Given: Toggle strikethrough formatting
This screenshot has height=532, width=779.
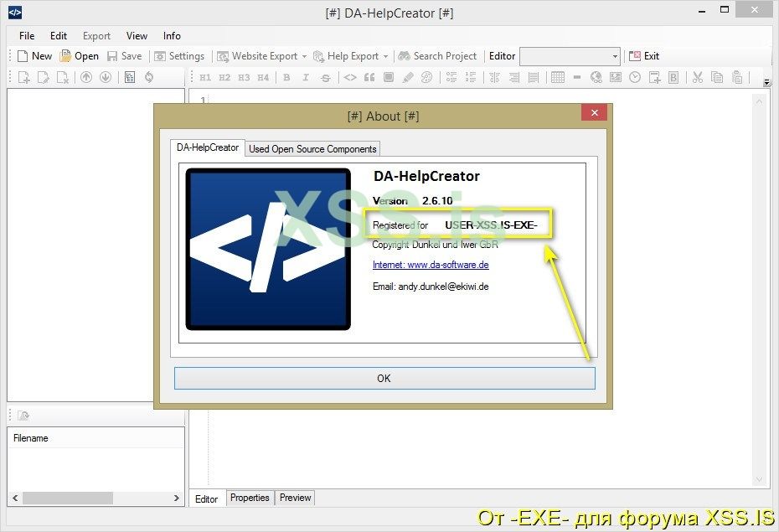Looking at the screenshot, I should pyautogui.click(x=325, y=77).
